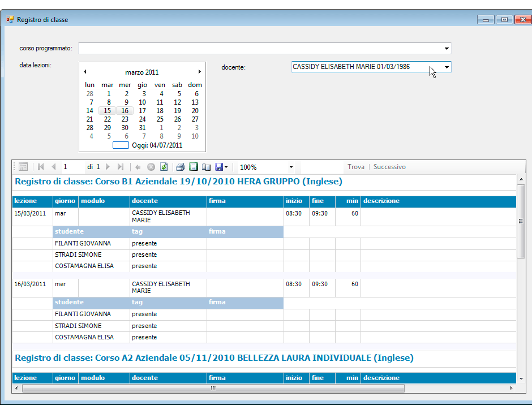
Task: Click the vertical scrollbar thumb of the report
Action: click(x=521, y=221)
